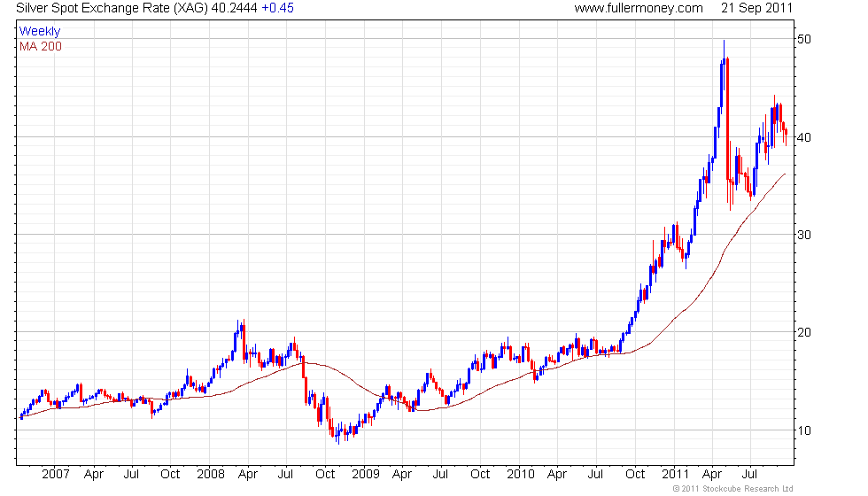The image size is (868, 496).
Task: Click the 2007 time axis label
Action: [55, 475]
